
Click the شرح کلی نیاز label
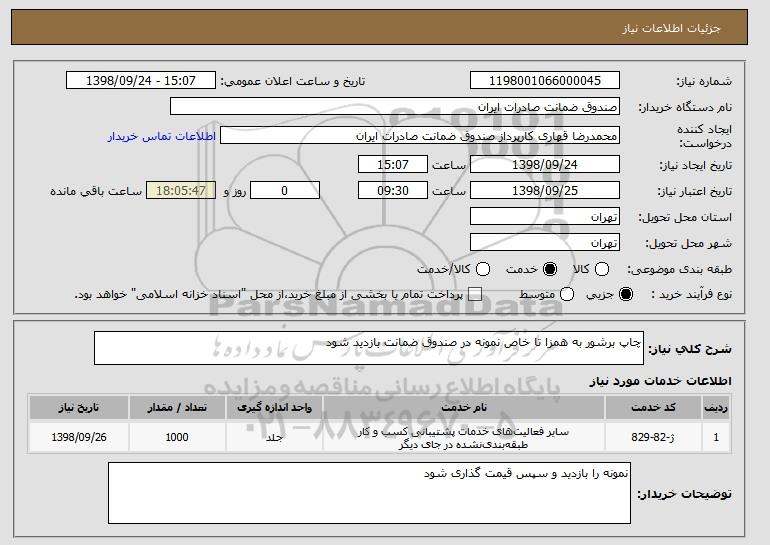pos(689,349)
